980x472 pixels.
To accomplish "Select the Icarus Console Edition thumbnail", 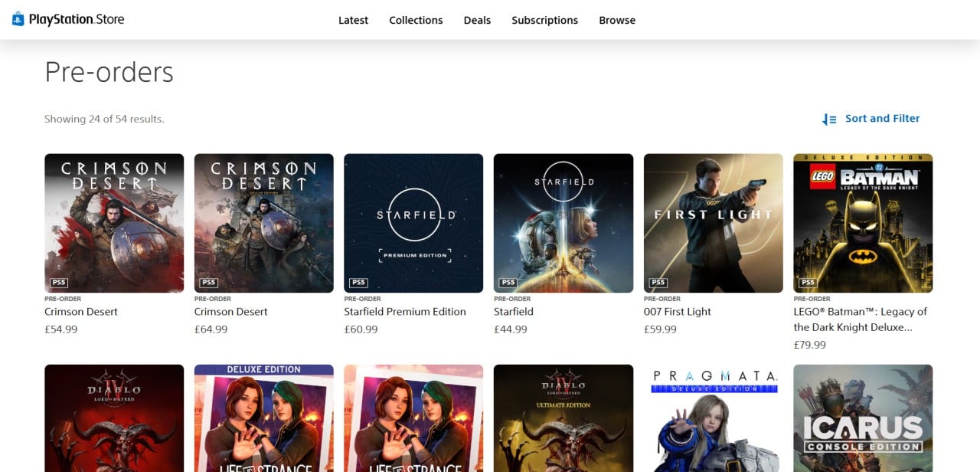I will coord(863,418).
